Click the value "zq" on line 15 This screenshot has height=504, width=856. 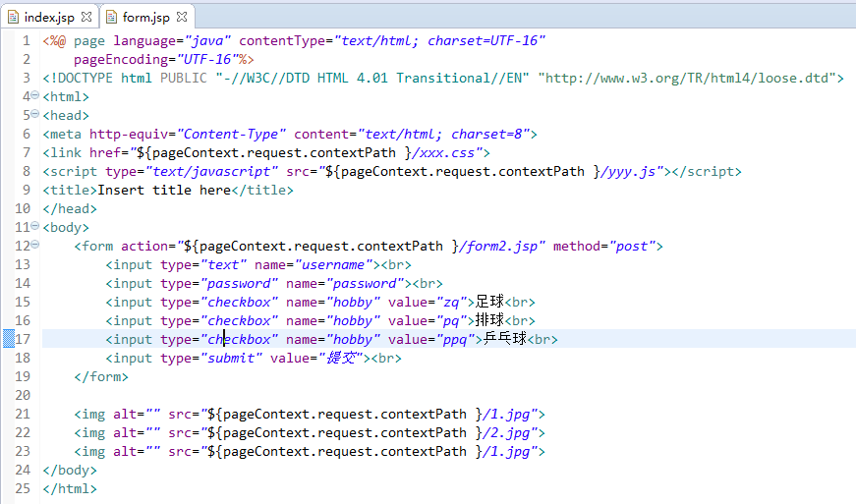click(x=451, y=302)
